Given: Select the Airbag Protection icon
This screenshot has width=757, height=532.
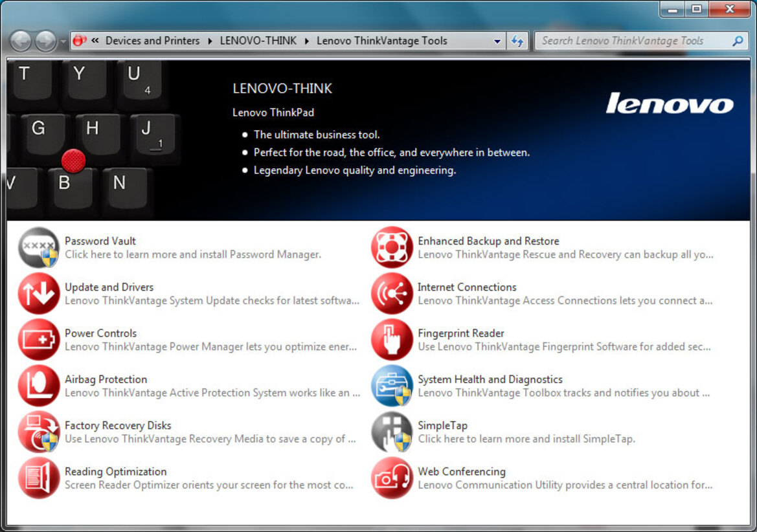Looking at the screenshot, I should [x=39, y=386].
